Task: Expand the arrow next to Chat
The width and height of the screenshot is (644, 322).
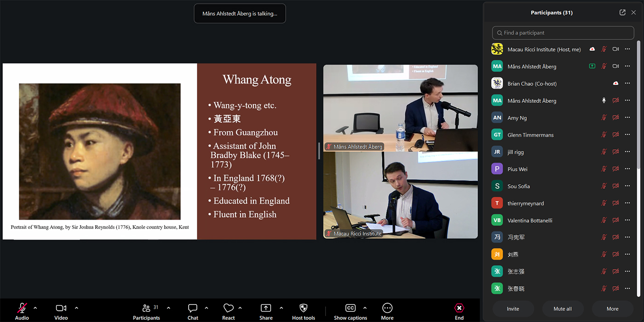Action: point(207,308)
